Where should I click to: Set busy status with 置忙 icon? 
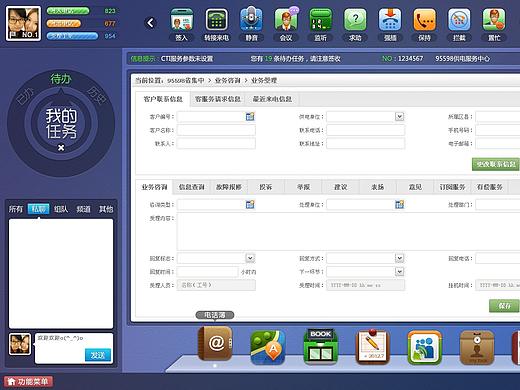(494, 20)
